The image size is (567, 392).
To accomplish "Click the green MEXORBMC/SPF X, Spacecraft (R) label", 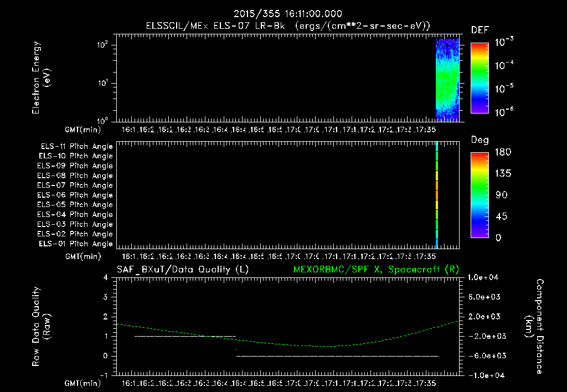I will (376, 270).
